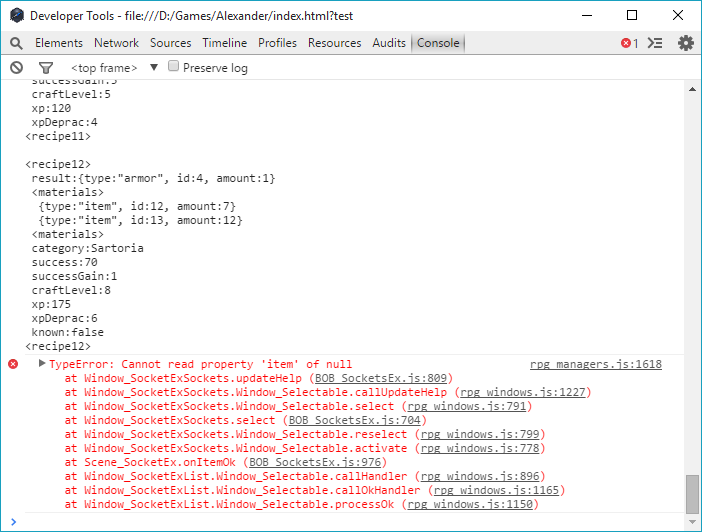Open the console filter funnel icon
This screenshot has width=702, height=532.
(46, 68)
